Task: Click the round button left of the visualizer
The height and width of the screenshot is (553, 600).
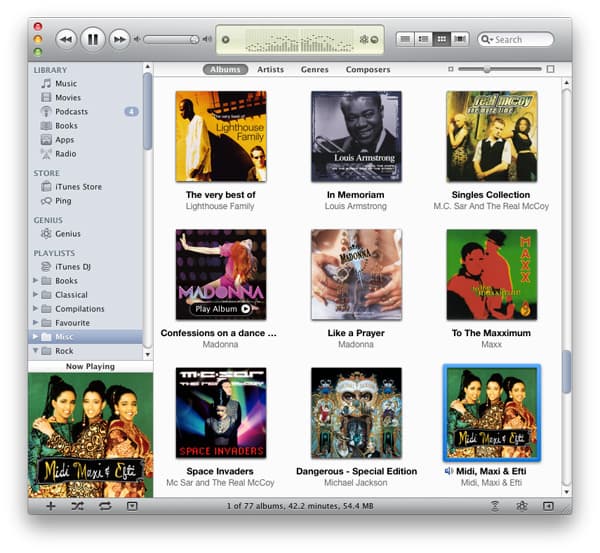Action: pyautogui.click(x=226, y=39)
